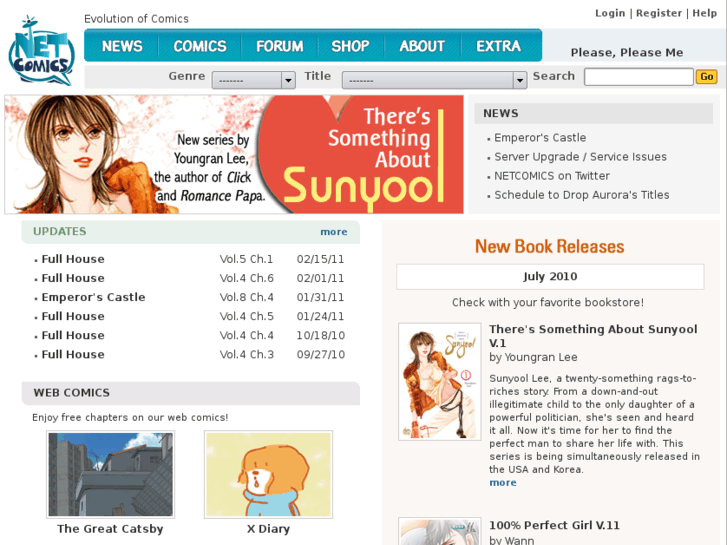Click the date 02/15/11
The width and height of the screenshot is (727, 545).
(320, 259)
